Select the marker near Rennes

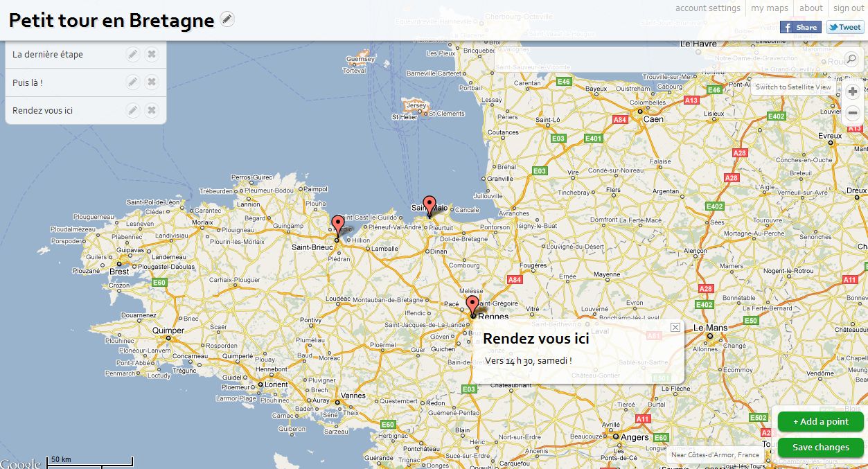(471, 303)
